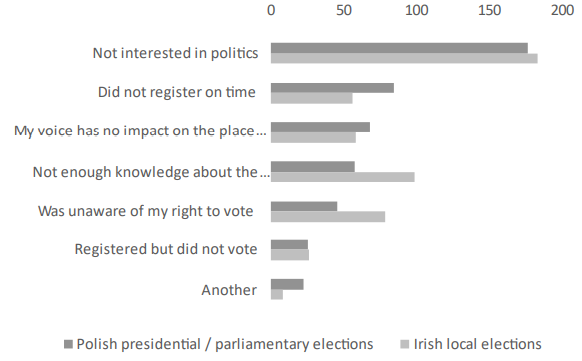Click the dark bar for 'Registered but did not vote'
The image size is (582, 361).
[289, 245]
